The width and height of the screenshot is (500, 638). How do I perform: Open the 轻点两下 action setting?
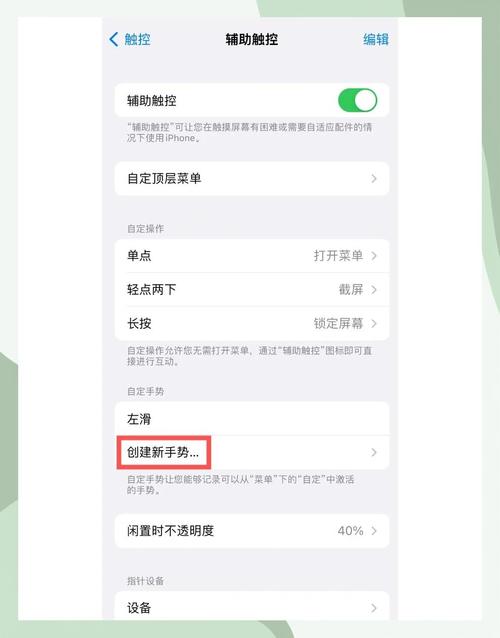point(252,290)
